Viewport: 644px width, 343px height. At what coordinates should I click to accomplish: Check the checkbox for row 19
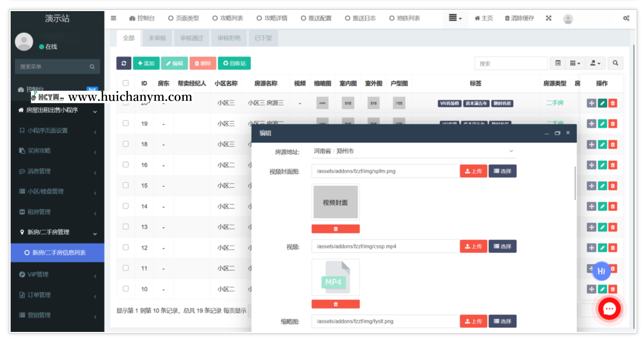tap(126, 123)
